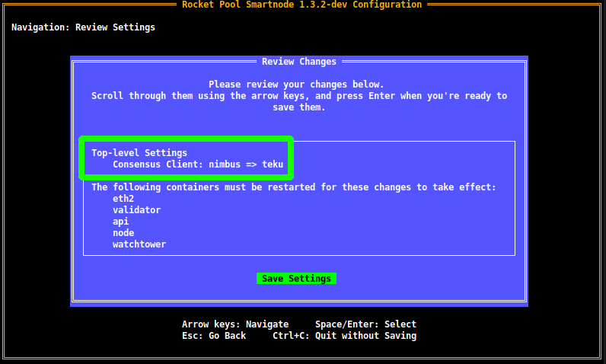
Task: Click the Arrow keys: Navigate hint
Action: (x=235, y=324)
